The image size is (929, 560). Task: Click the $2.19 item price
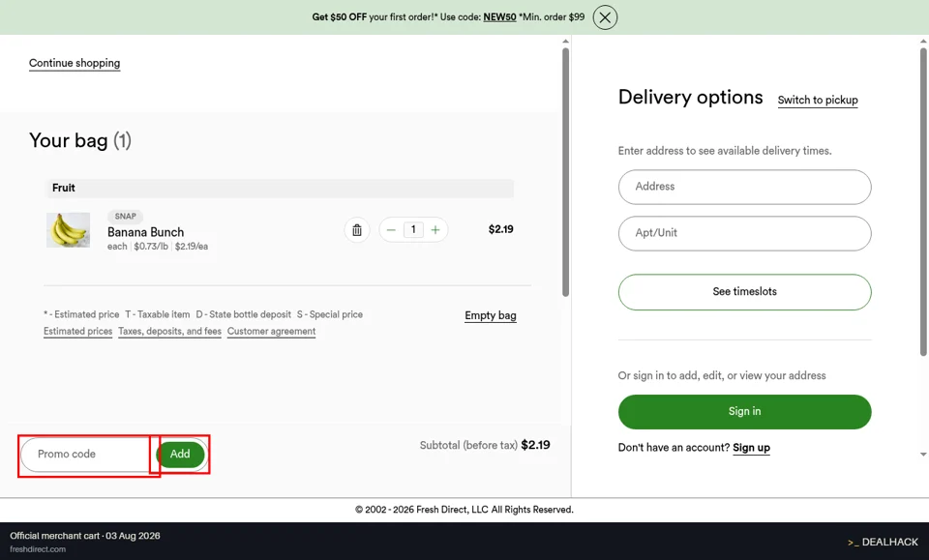500,229
